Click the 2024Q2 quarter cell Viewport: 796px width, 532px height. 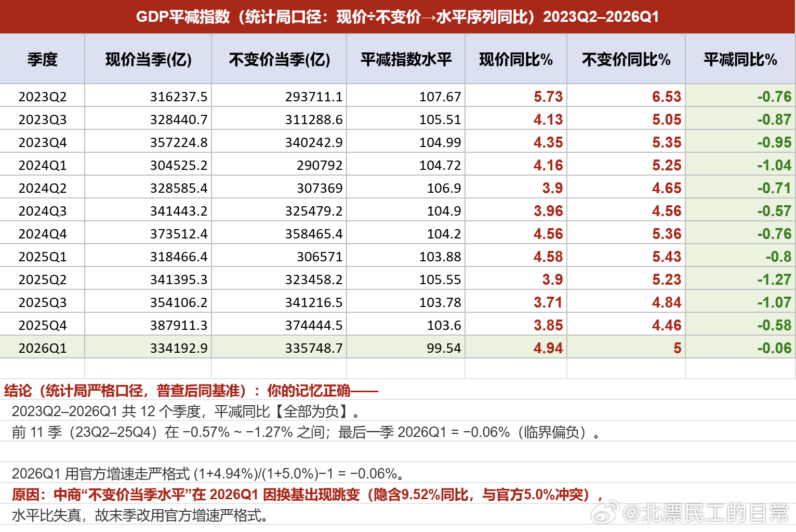point(43,188)
